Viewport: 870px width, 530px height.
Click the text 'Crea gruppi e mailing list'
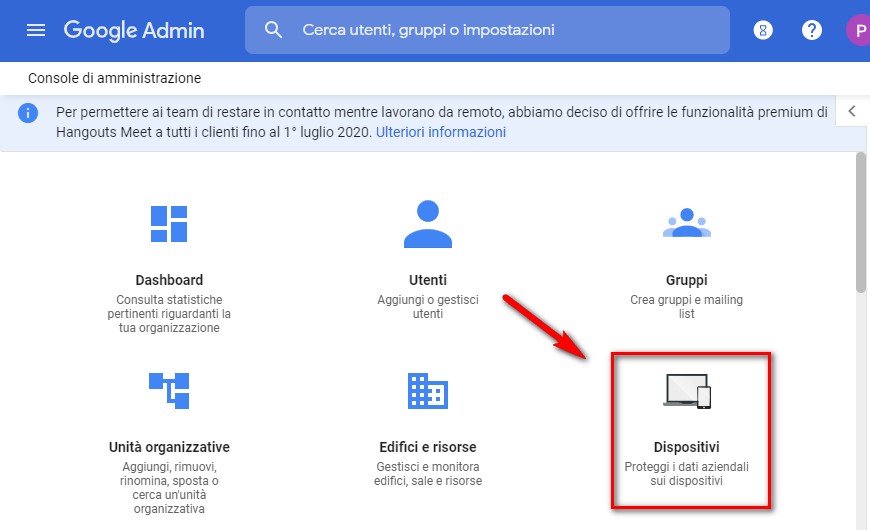coord(687,306)
